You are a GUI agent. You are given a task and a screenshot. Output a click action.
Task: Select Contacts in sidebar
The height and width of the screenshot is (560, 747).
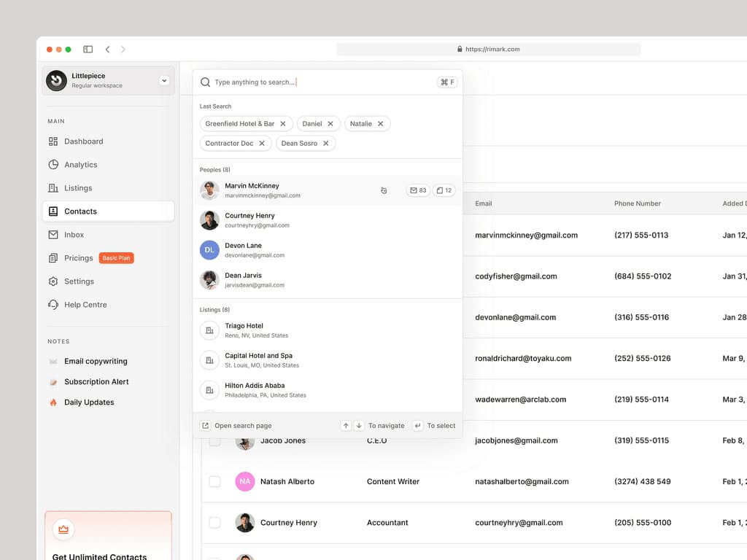click(108, 211)
